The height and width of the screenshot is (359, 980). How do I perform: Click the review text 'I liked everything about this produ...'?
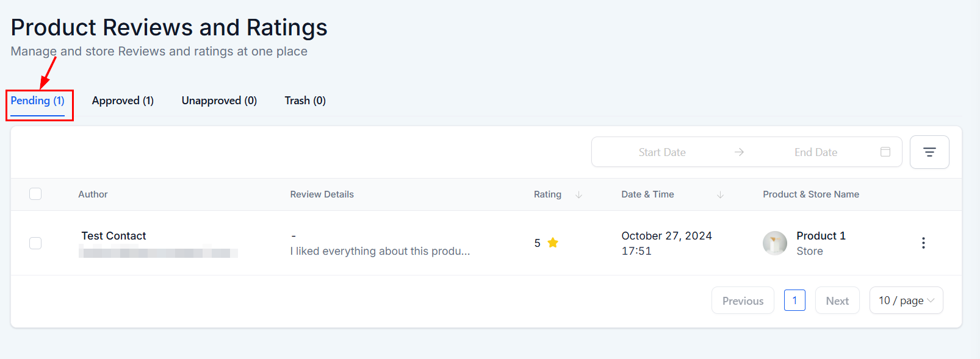(380, 251)
